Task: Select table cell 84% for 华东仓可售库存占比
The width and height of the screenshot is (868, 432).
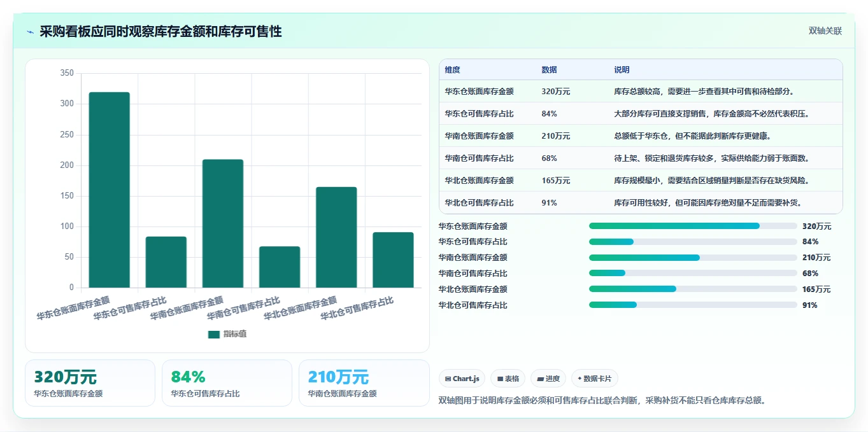Action: [x=550, y=114]
